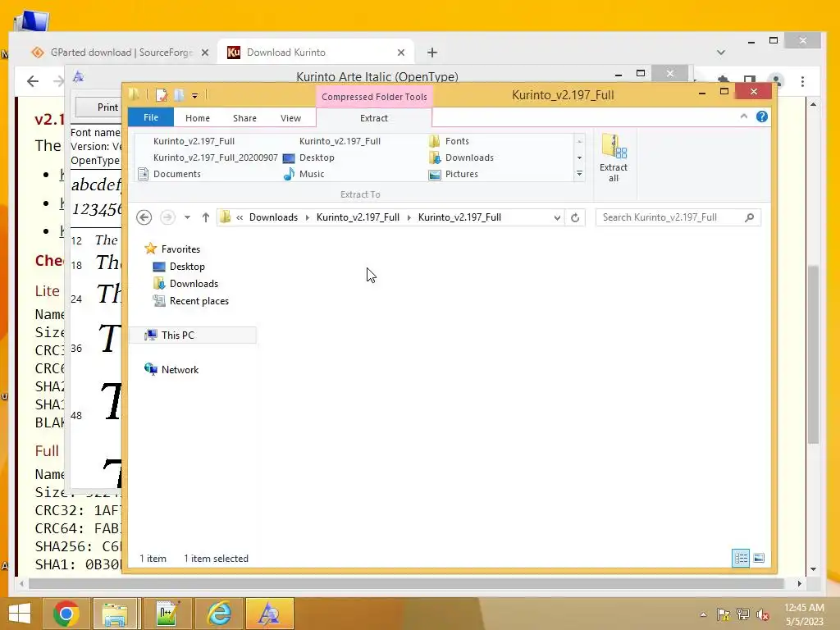Screen dimensions: 840x630
Task: Expand the arrow after the Downloads breadcrumb
Action: [x=308, y=217]
